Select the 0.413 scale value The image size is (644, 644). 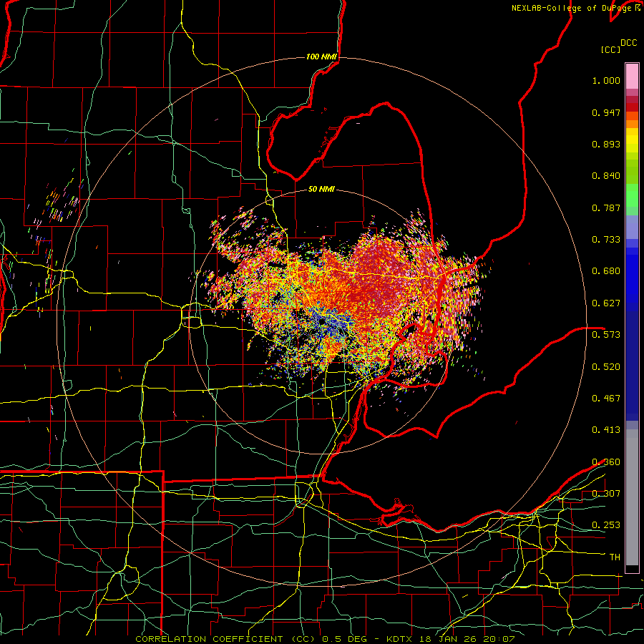tap(606, 430)
